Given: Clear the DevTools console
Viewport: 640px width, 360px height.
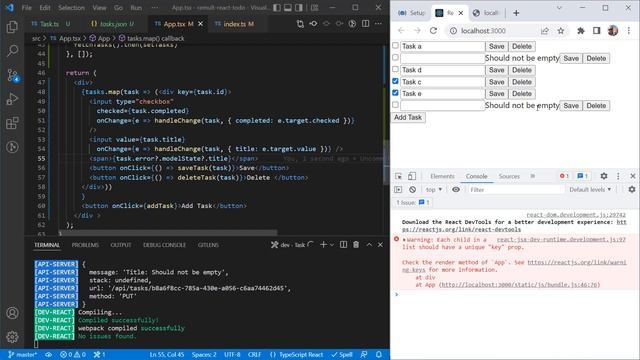Looking at the screenshot, I should pos(413,189).
